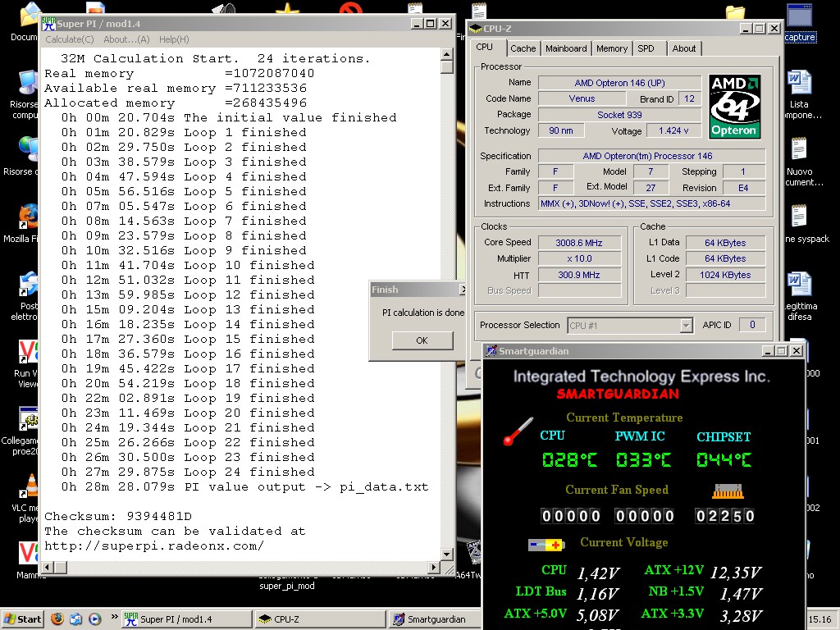Switch to the Memory tab in CPU-Z
Screen dimensions: 840x630
(x=612, y=48)
